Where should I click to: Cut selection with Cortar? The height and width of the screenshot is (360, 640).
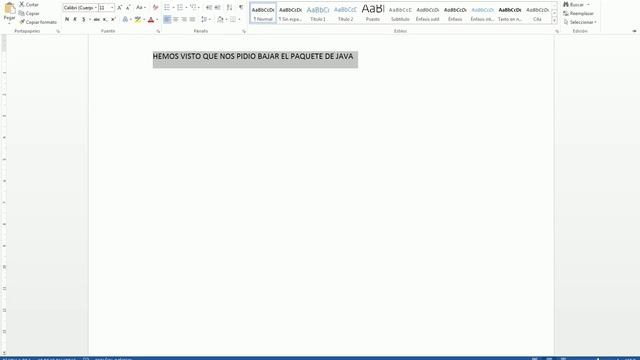click(x=29, y=4)
